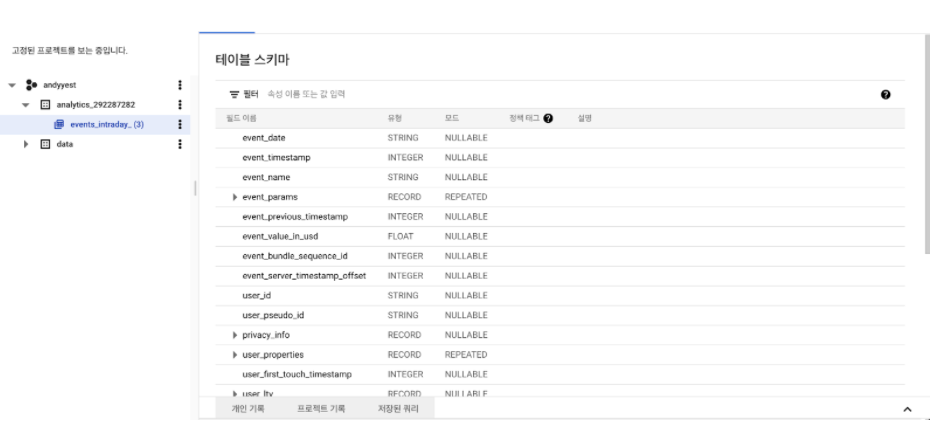Expand the data dataset node
Screen dimensions: 952x442
(26, 144)
